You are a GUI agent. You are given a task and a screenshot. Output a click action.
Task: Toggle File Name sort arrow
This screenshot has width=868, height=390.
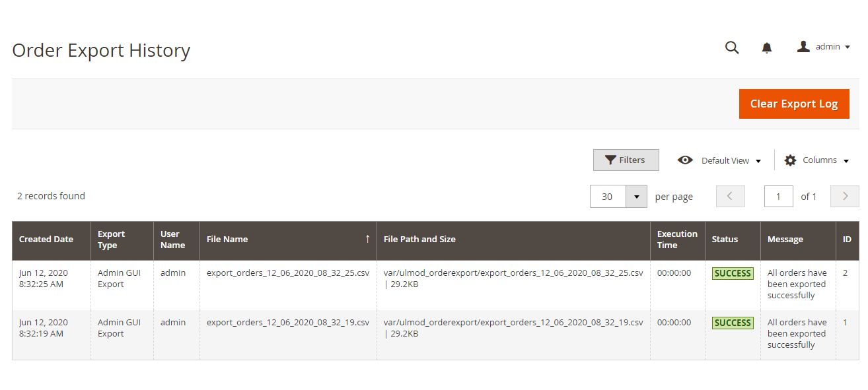[367, 239]
